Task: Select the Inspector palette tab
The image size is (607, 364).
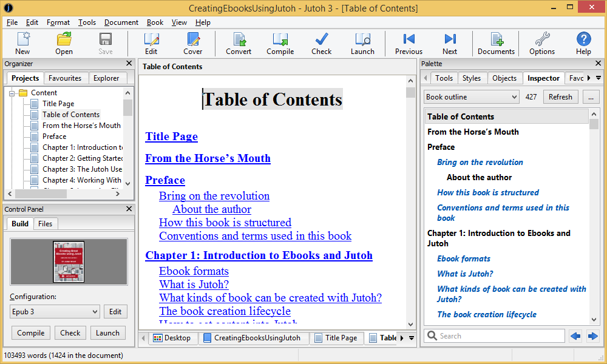Action: pyautogui.click(x=543, y=78)
